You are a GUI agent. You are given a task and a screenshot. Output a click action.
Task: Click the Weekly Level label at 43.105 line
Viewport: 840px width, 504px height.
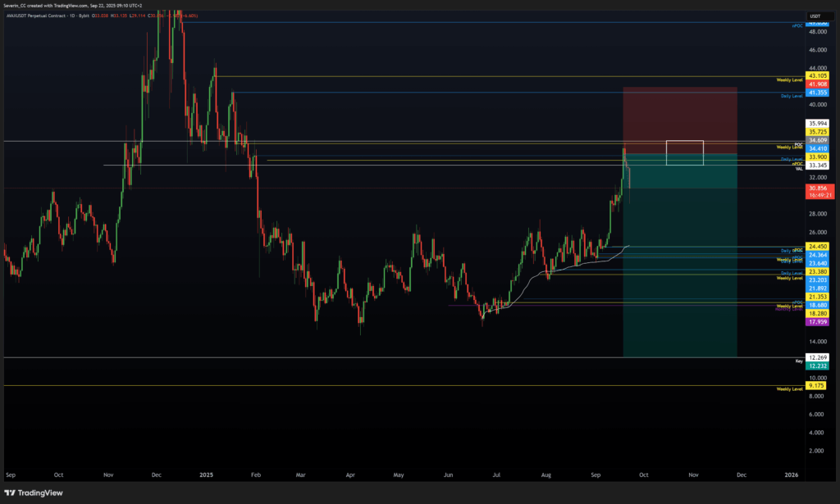(x=788, y=79)
